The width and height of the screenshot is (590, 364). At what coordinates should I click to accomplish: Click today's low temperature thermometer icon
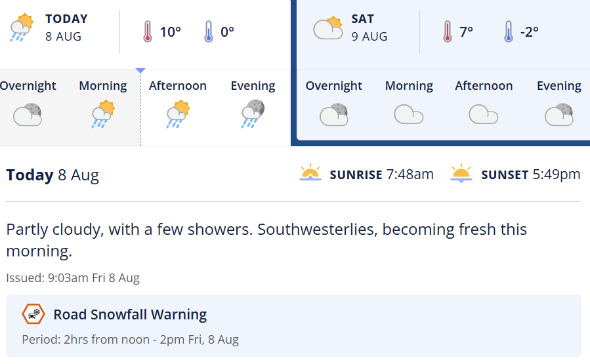click(x=209, y=31)
